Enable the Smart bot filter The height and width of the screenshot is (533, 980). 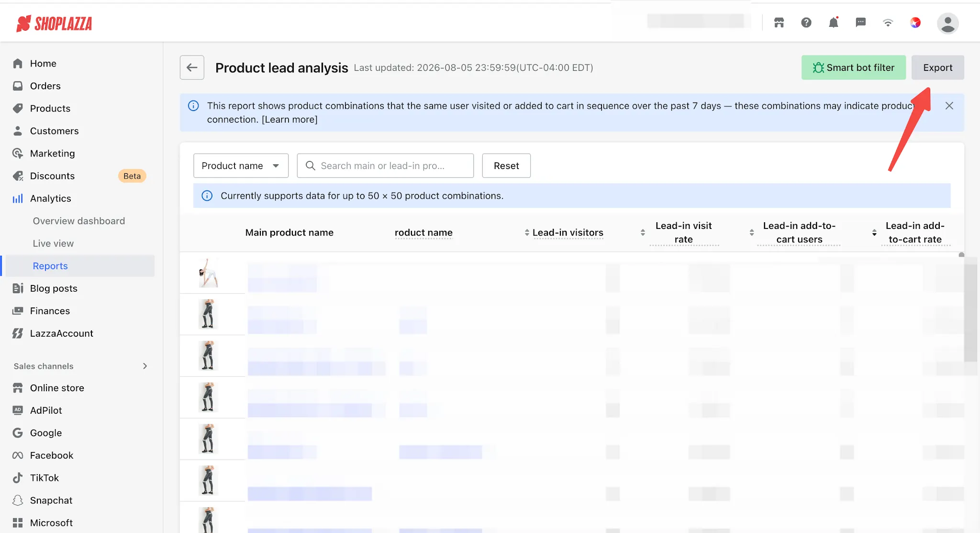coord(853,68)
